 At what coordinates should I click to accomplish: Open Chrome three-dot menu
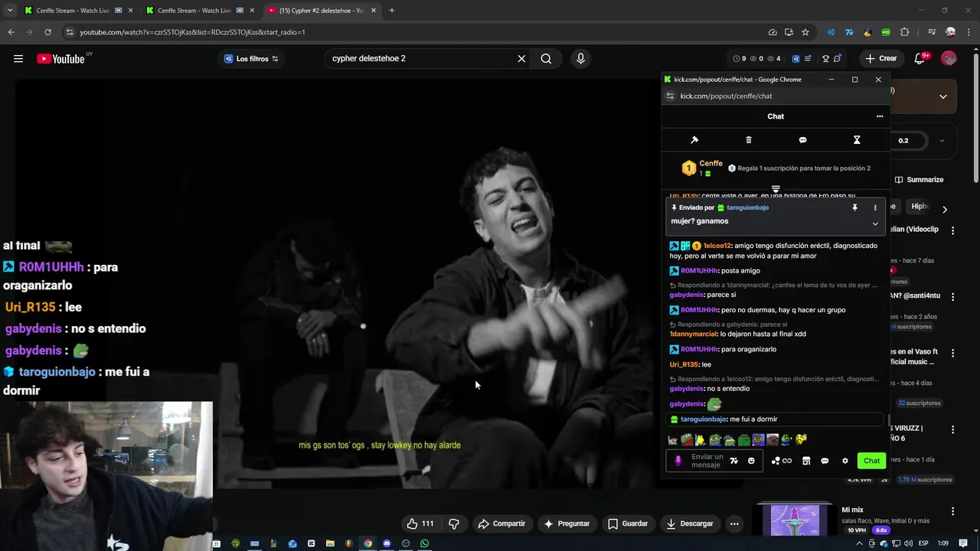(968, 32)
